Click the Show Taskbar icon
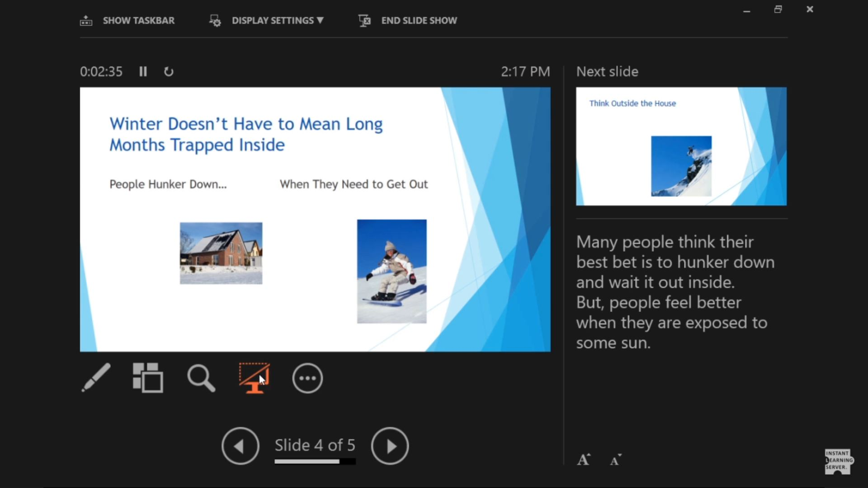 (85, 20)
